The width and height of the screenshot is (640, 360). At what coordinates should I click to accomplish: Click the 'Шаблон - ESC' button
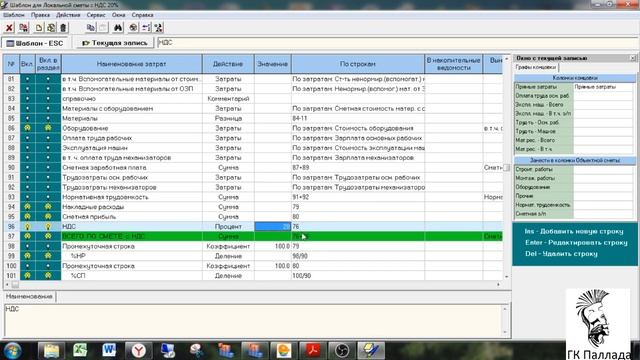[x=35, y=43]
